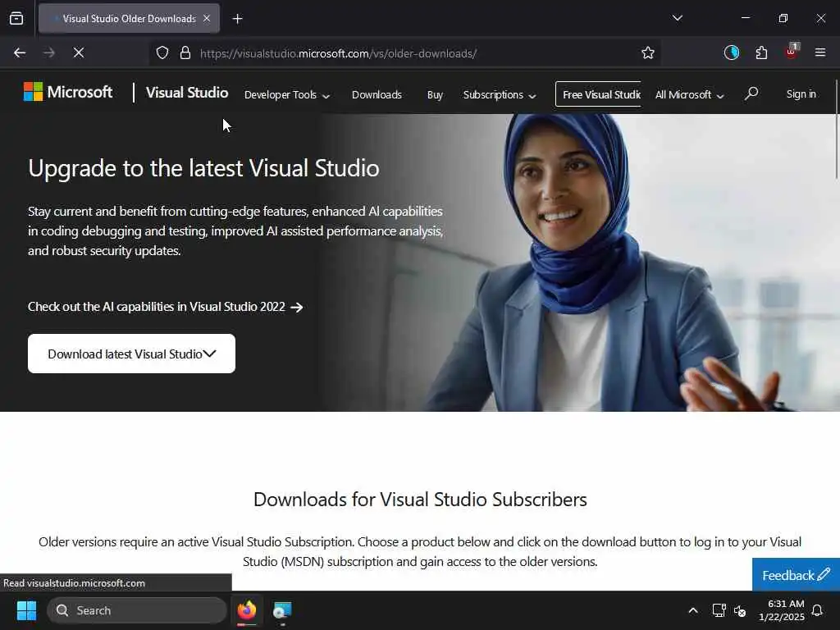Image resolution: width=840 pixels, height=630 pixels.
Task: Click the Sign in link
Action: [x=801, y=94]
